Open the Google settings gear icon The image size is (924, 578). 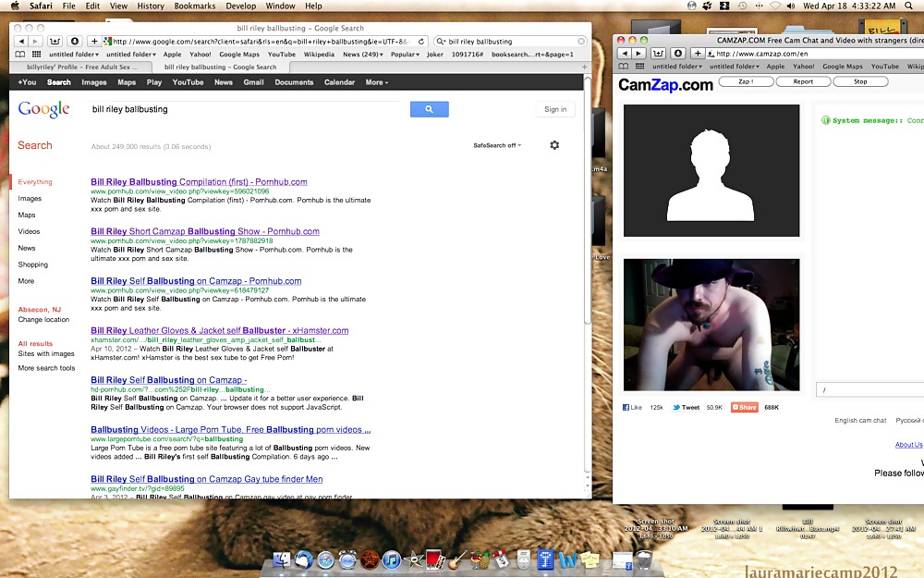(554, 145)
